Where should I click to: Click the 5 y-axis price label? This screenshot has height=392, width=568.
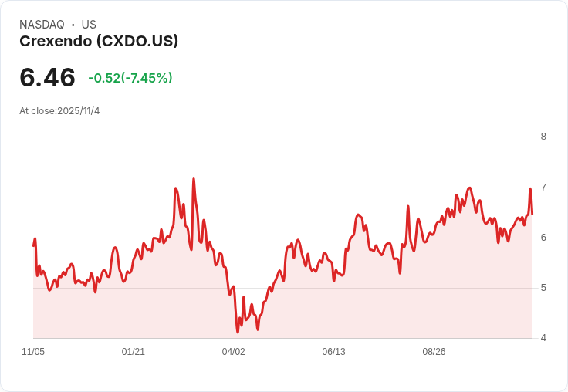(543, 288)
